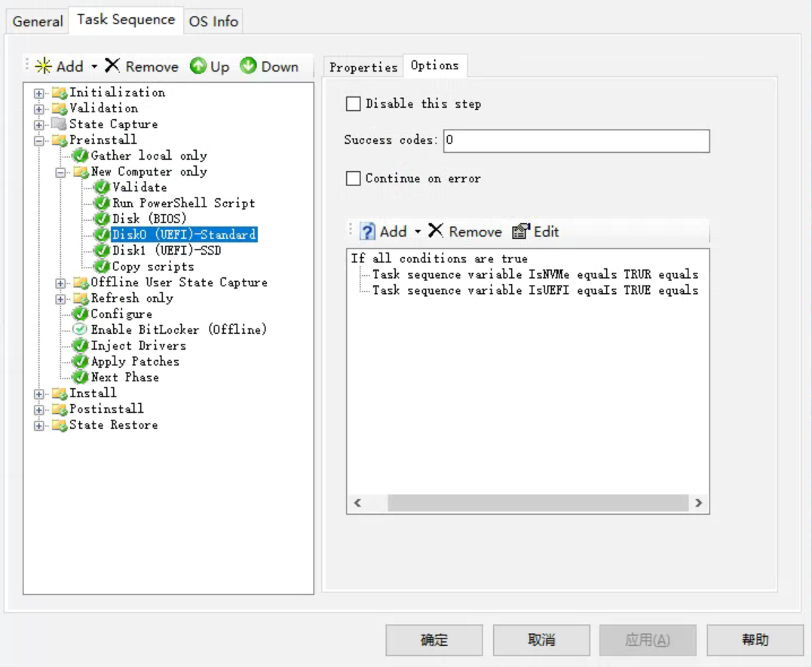Click the check icon beside Inject Drivers

(x=80, y=345)
